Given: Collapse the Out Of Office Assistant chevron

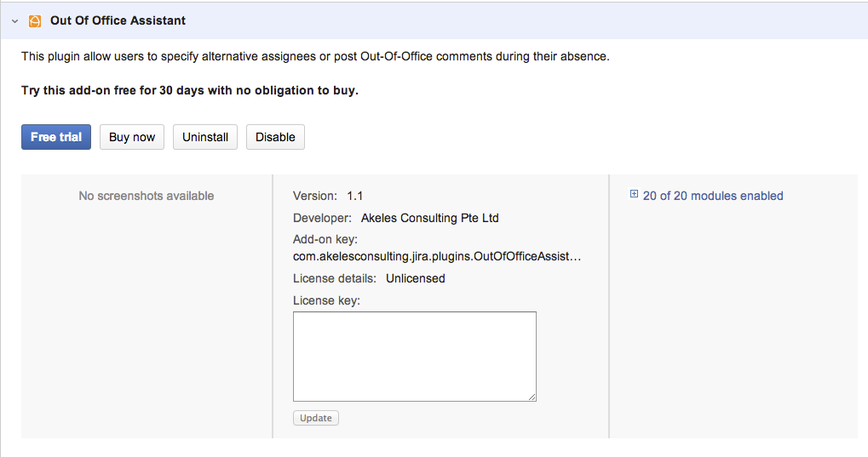Looking at the screenshot, I should coord(14,20).
